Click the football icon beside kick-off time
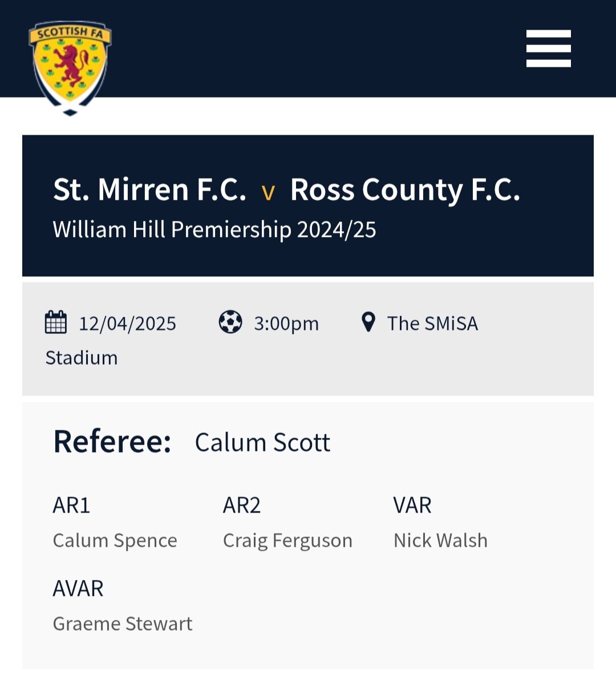 [x=230, y=322]
